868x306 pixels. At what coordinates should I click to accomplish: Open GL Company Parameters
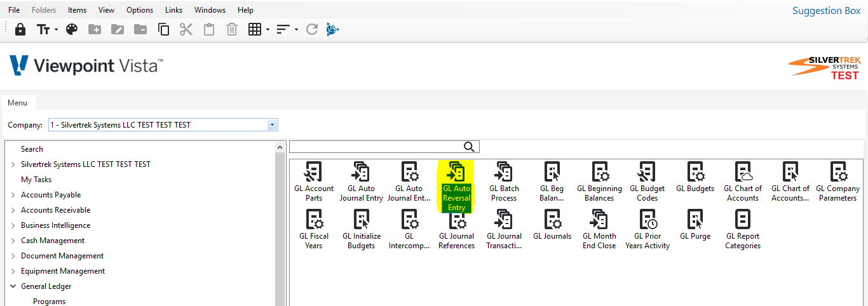tap(837, 182)
